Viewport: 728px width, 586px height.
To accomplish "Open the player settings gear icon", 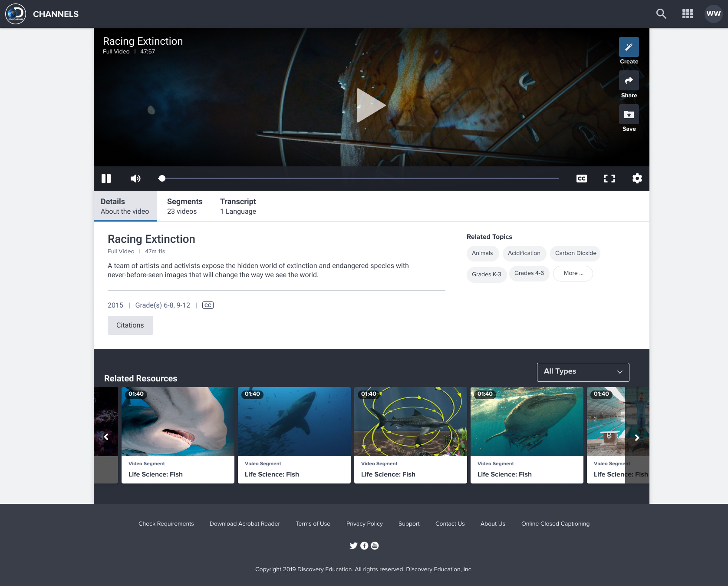I will (637, 178).
